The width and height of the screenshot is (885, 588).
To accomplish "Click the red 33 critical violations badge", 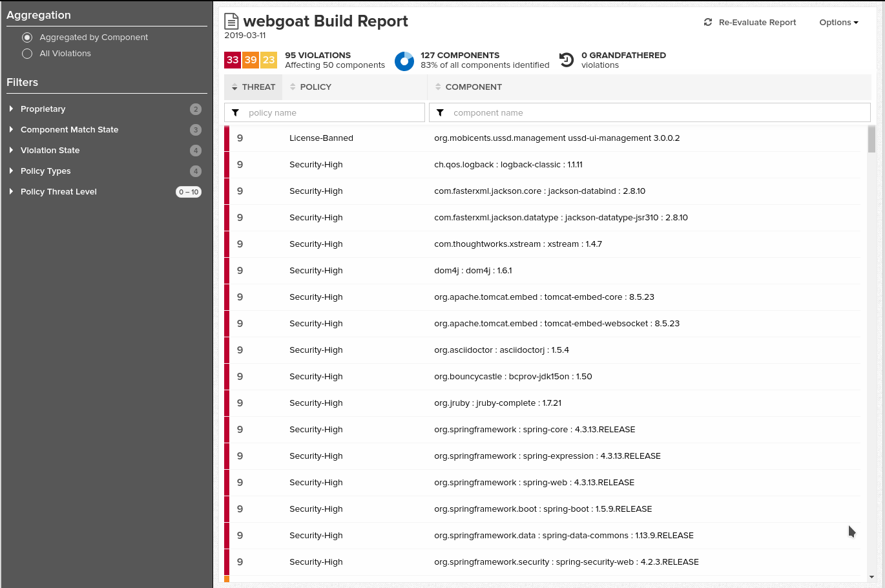I will (233, 60).
